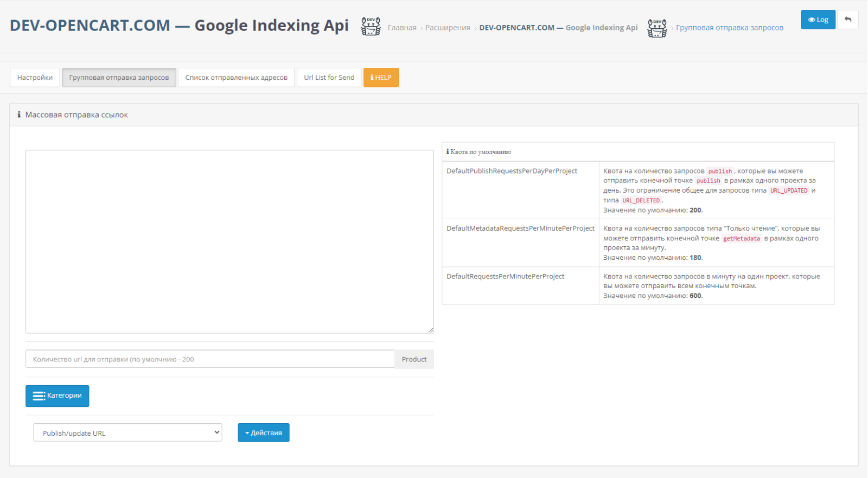Click the info icon beside Квота по умолчанию

pyautogui.click(x=448, y=152)
